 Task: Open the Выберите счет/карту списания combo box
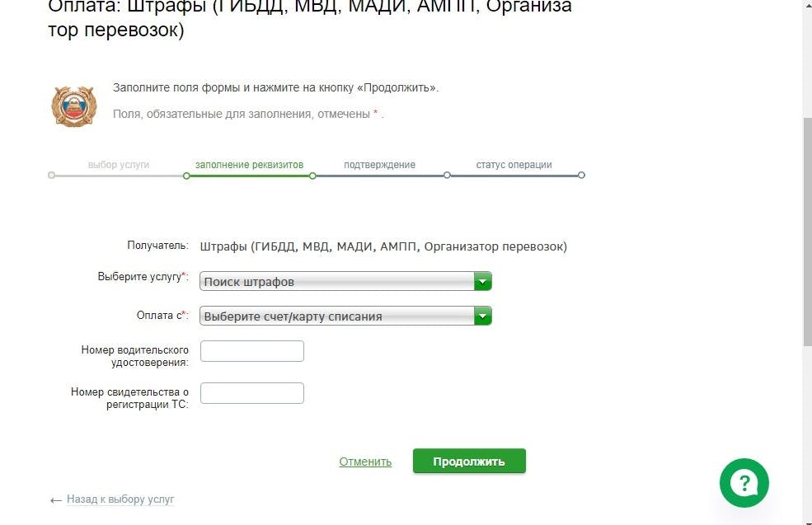tap(345, 316)
